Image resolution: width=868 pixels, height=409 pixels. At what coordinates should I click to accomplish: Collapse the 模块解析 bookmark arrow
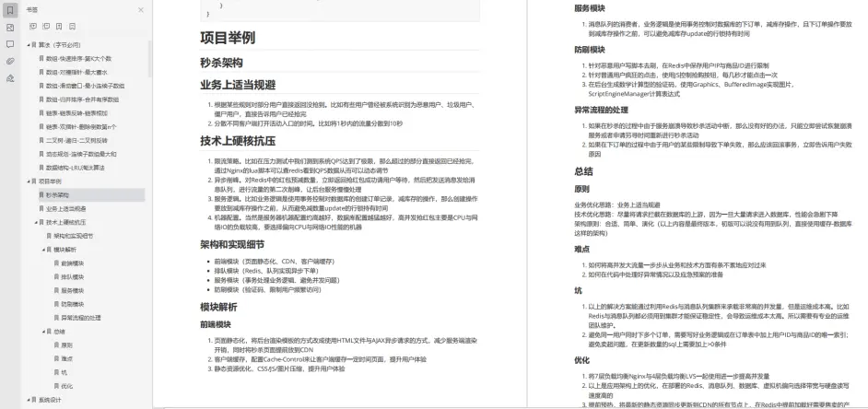coord(43,250)
